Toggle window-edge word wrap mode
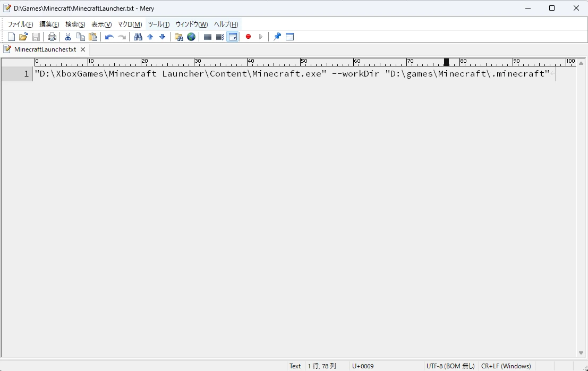This screenshot has width=588, height=371. coord(232,37)
